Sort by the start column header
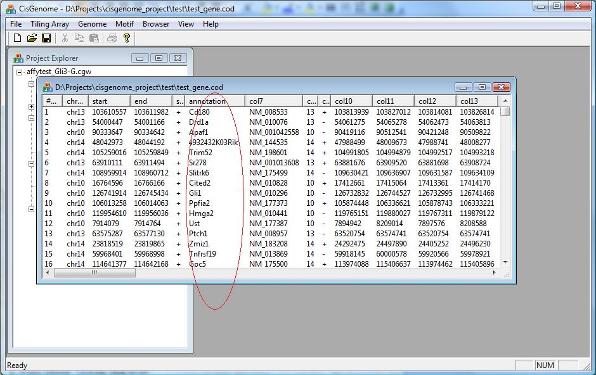The height and width of the screenshot is (375, 596). 109,101
